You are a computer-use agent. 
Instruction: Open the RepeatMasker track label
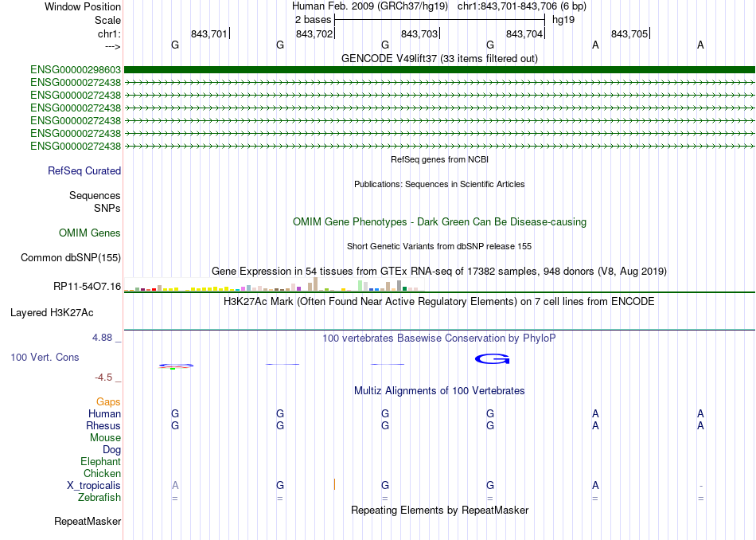88,521
